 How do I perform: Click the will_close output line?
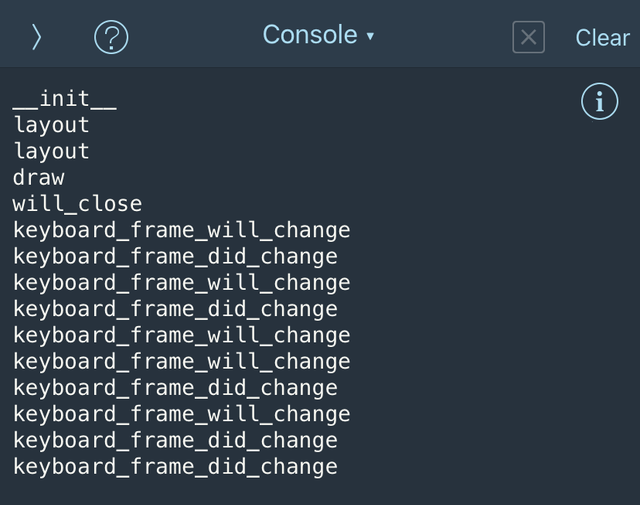pyautogui.click(x=78, y=204)
